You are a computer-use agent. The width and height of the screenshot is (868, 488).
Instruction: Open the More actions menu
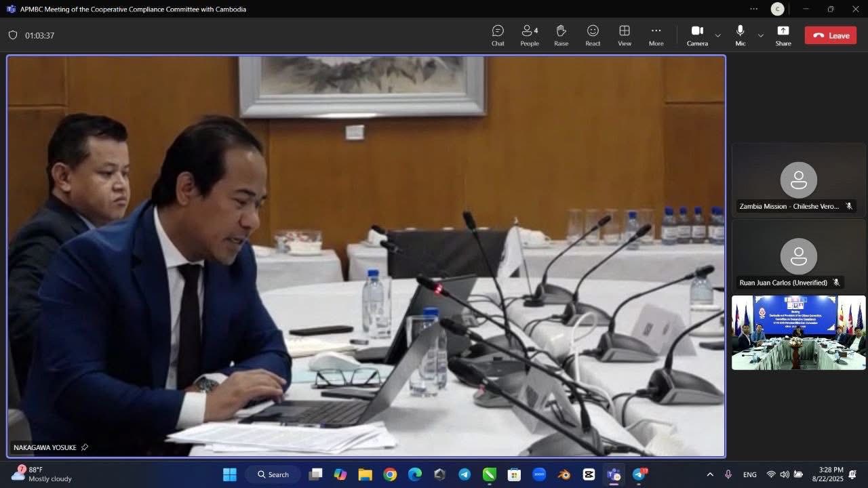coord(656,35)
